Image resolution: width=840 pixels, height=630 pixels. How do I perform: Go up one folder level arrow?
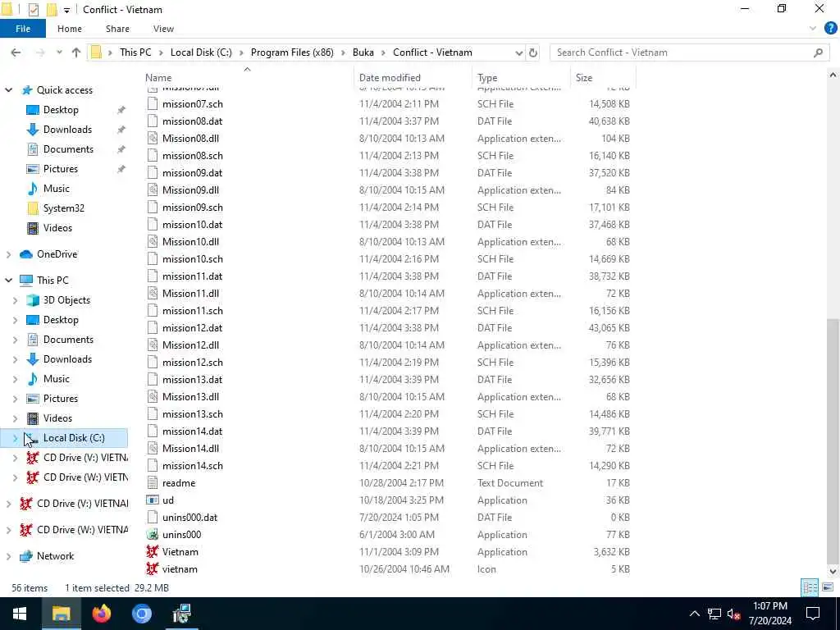(x=76, y=52)
